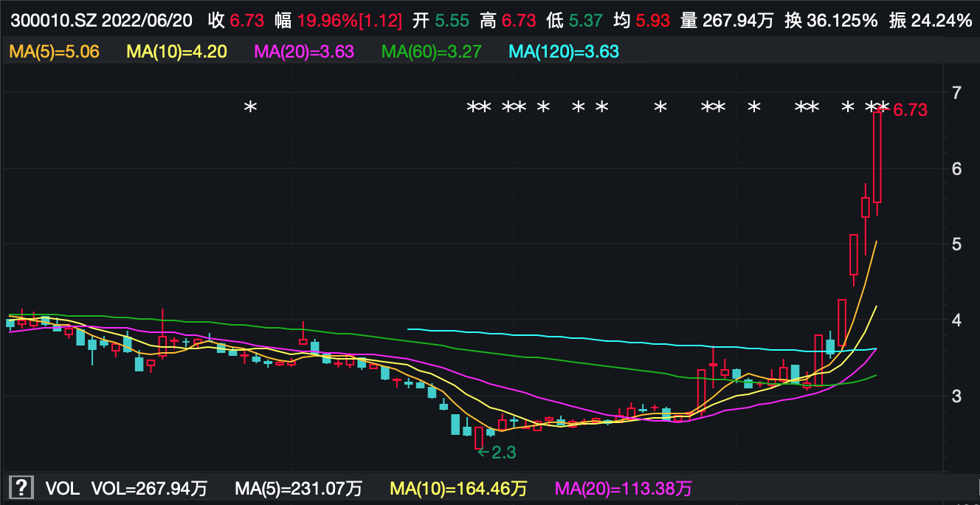
Task: Click the green 2.3 low price arrow label
Action: (x=497, y=453)
